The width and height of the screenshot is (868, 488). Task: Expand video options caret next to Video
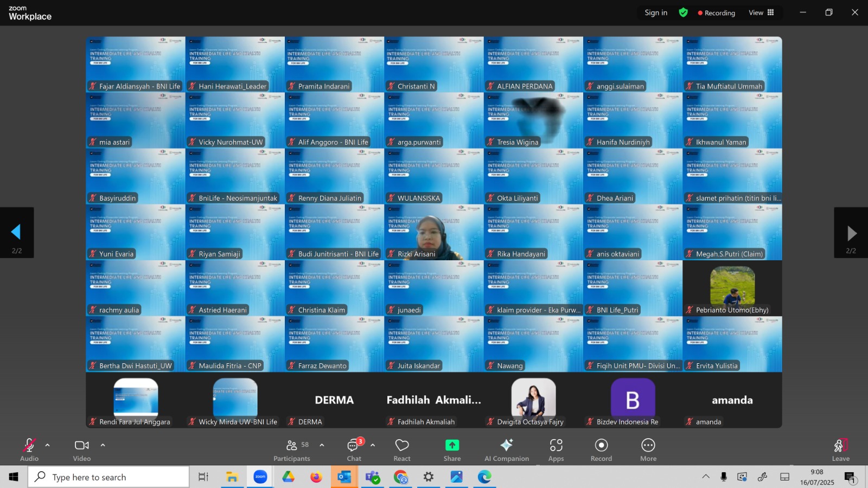(103, 445)
